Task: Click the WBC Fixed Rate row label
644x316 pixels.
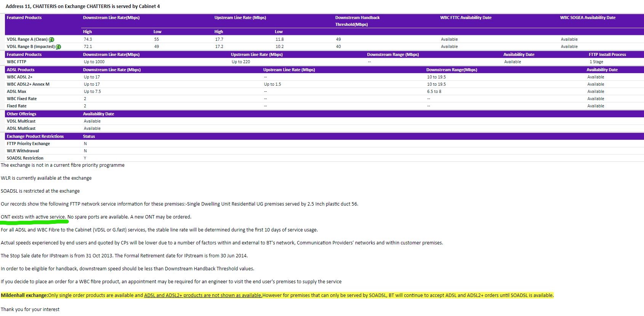Action: [x=22, y=99]
